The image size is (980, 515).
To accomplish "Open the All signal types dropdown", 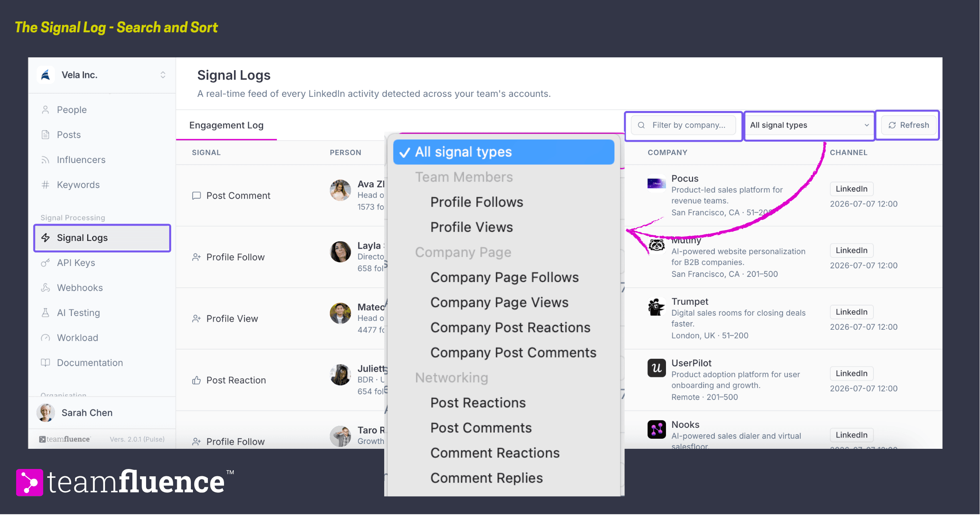I will point(809,125).
